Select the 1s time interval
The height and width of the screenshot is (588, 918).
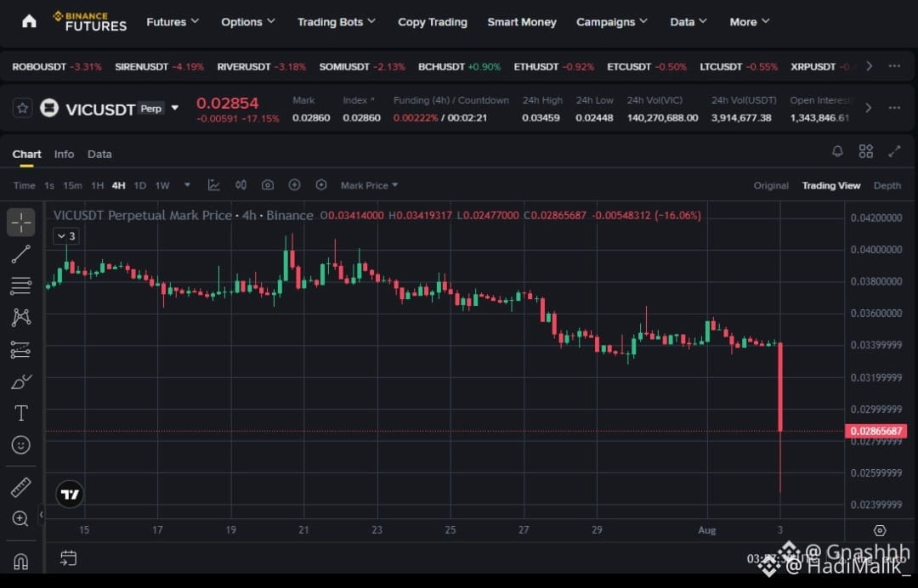[x=49, y=185]
